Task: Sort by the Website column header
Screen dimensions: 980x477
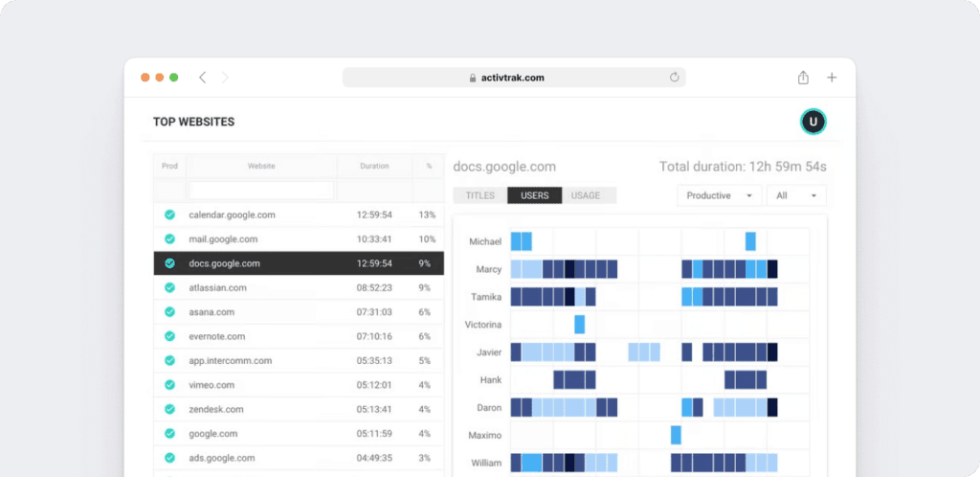Action: (x=261, y=167)
